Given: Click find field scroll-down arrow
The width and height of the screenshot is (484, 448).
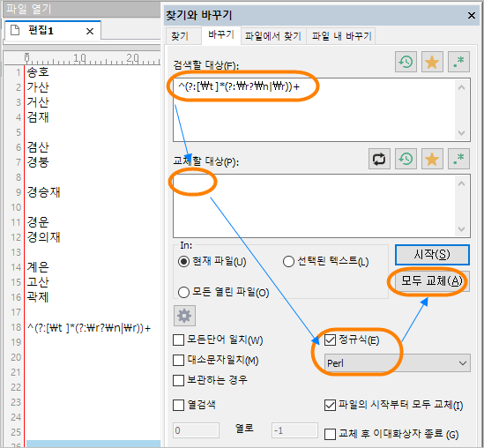Looking at the screenshot, I should (461, 133).
